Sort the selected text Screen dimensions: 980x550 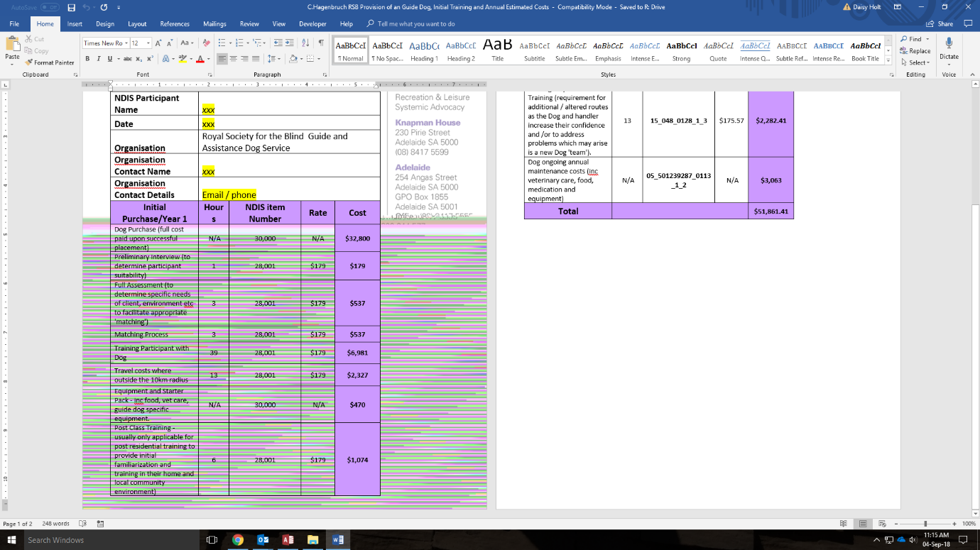306,43
